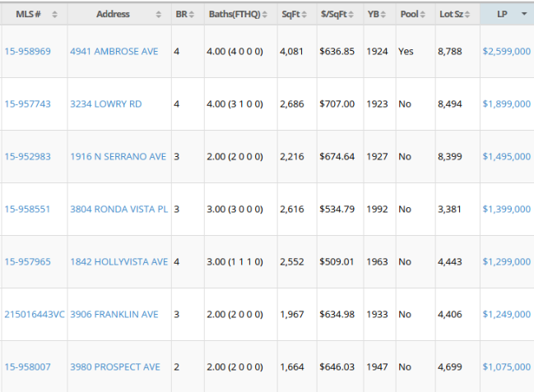Click the Address column header label
This screenshot has height=392, width=534.
[113, 14]
